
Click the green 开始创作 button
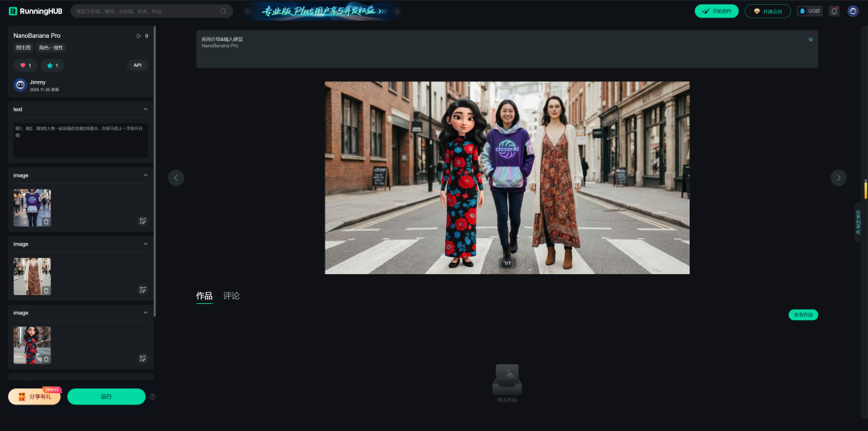[x=716, y=11]
